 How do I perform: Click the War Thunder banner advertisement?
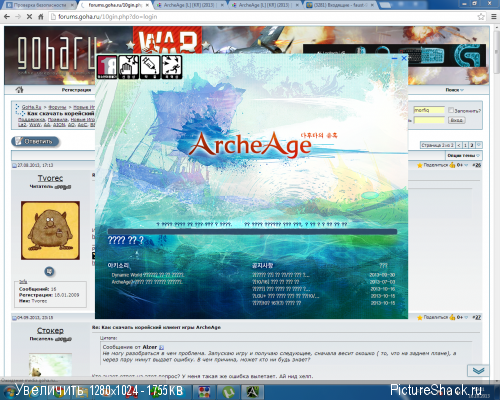pos(167,40)
